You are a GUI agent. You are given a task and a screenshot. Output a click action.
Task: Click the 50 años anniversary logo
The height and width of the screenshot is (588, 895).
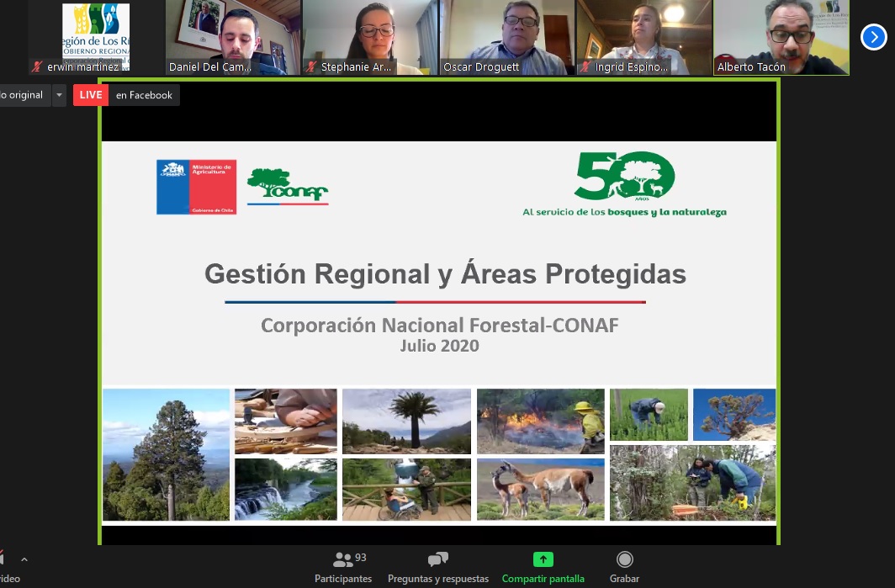[x=624, y=177]
